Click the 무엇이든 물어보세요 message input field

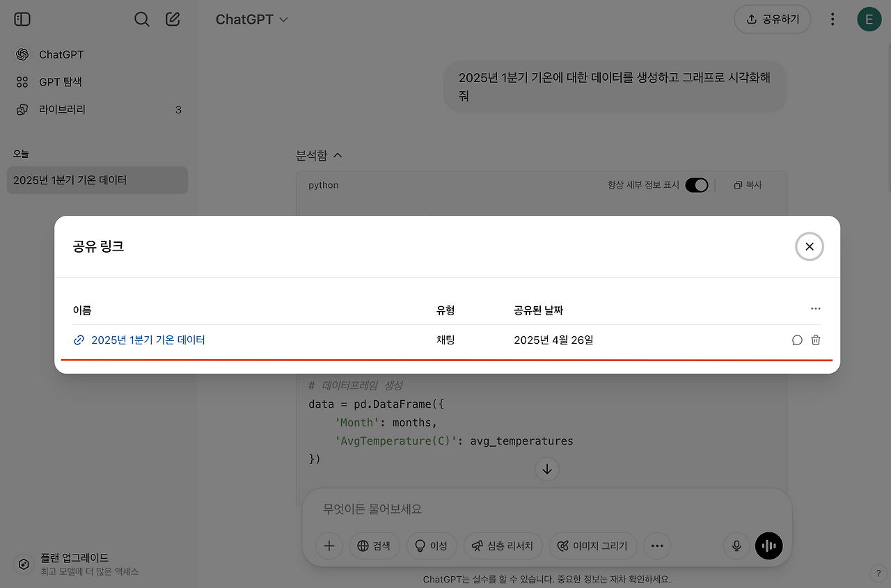(487, 509)
